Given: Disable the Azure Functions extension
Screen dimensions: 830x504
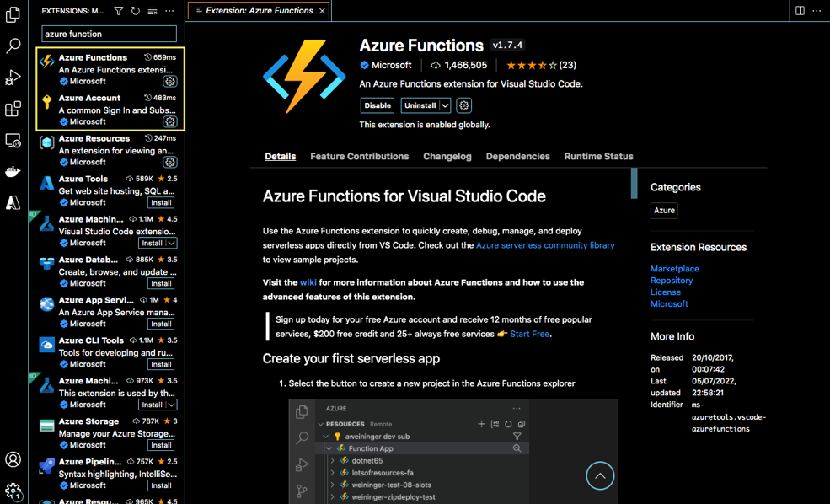Looking at the screenshot, I should 377,105.
